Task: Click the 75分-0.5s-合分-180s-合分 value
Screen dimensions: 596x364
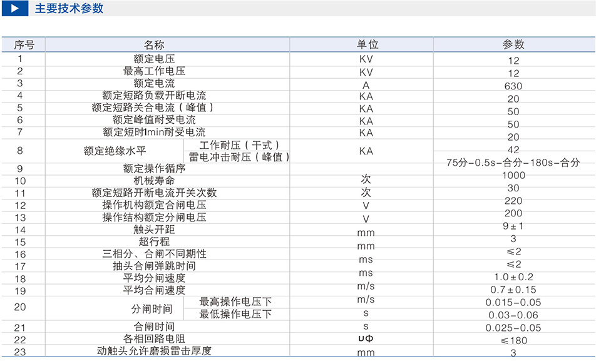Action: coord(513,163)
